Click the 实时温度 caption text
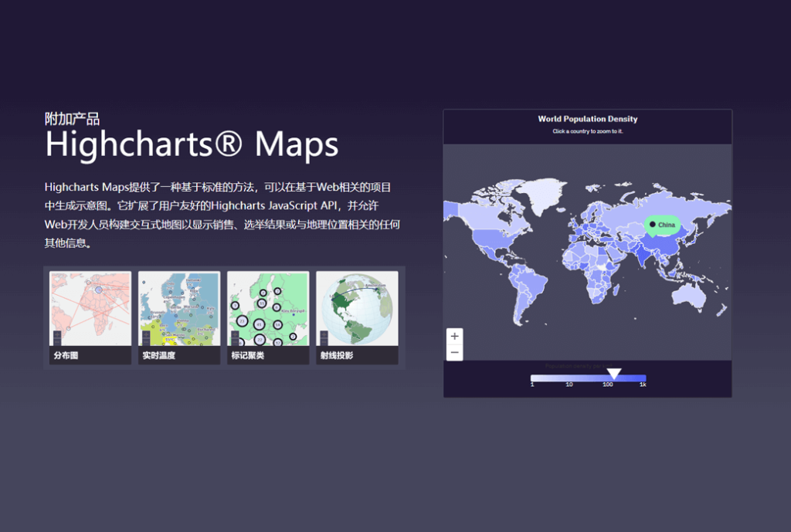Image resolution: width=791 pixels, height=532 pixels. pyautogui.click(x=159, y=355)
